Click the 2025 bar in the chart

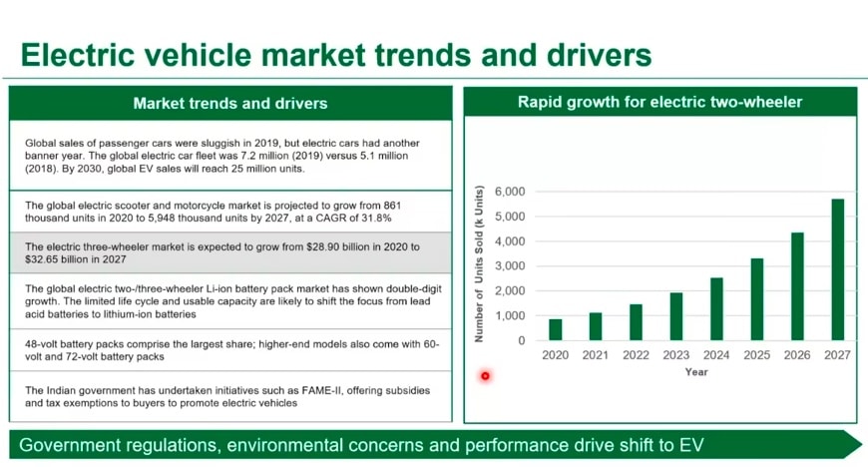pos(757,299)
